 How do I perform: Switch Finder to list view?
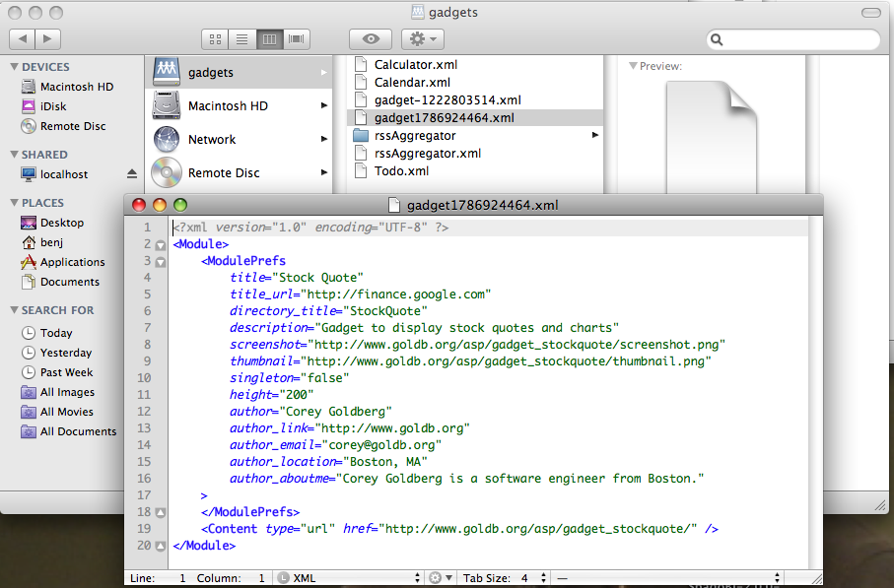241,39
